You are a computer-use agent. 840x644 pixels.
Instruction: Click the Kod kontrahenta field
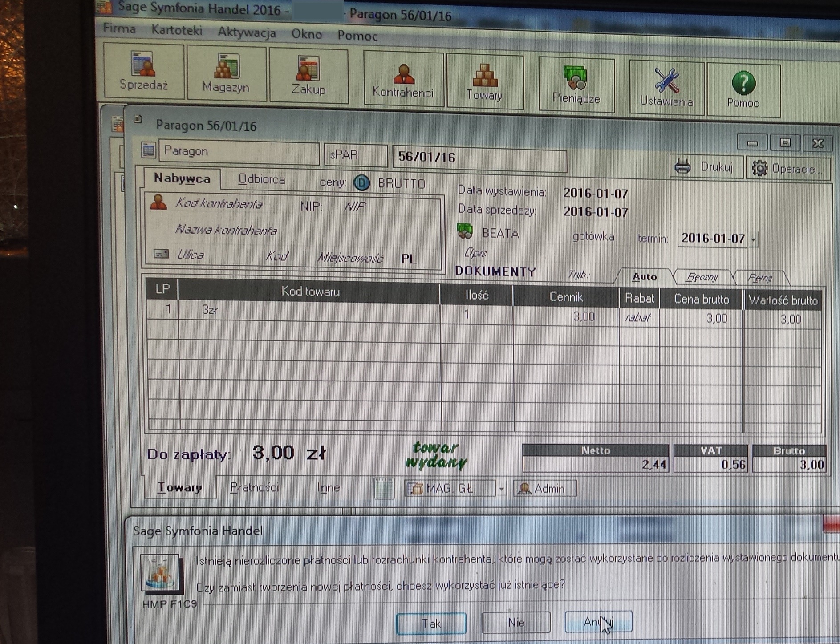(x=219, y=203)
